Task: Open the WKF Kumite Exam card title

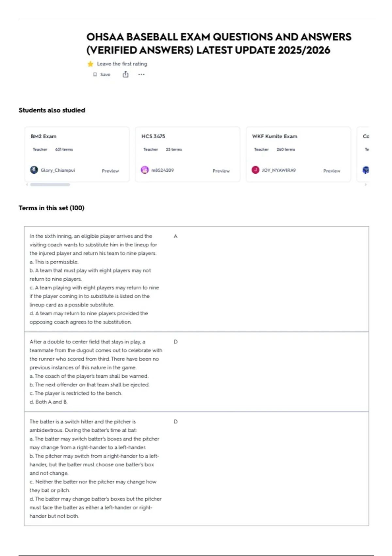Action: tap(275, 136)
